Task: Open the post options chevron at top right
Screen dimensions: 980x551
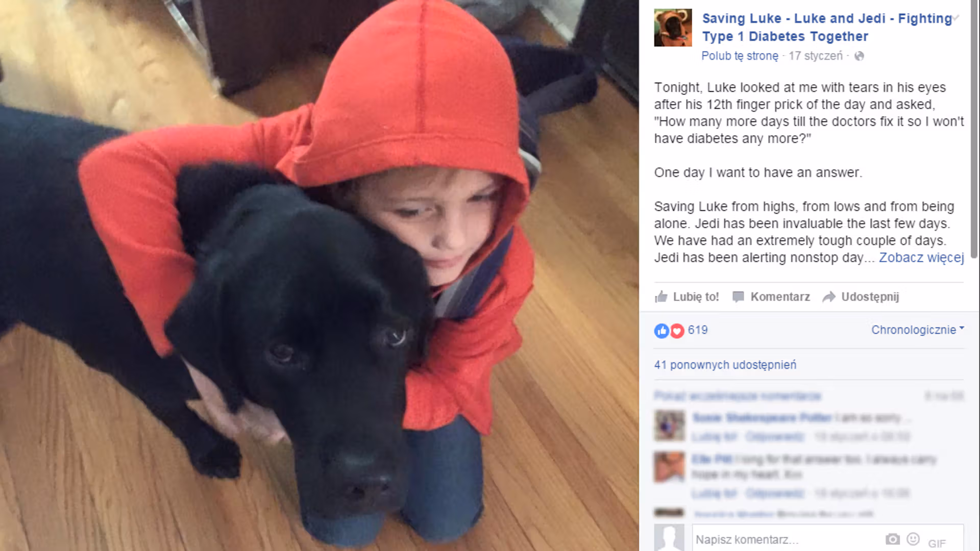Action: click(x=956, y=18)
